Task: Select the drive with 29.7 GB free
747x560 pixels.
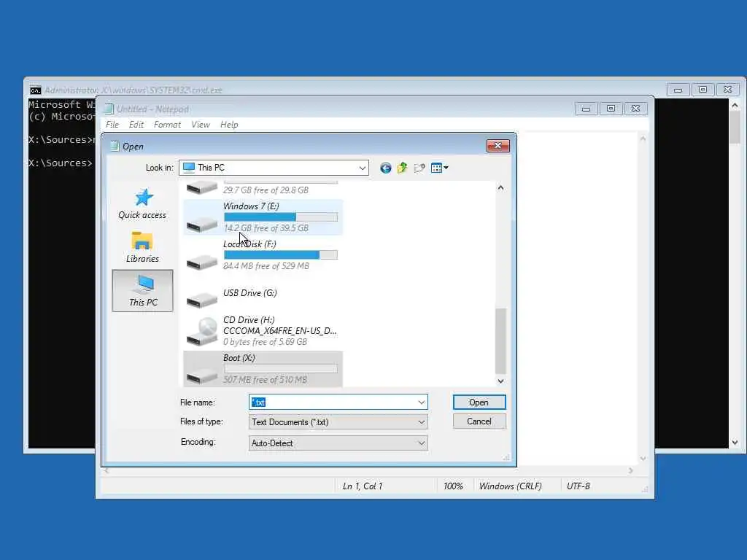Action: (x=263, y=189)
